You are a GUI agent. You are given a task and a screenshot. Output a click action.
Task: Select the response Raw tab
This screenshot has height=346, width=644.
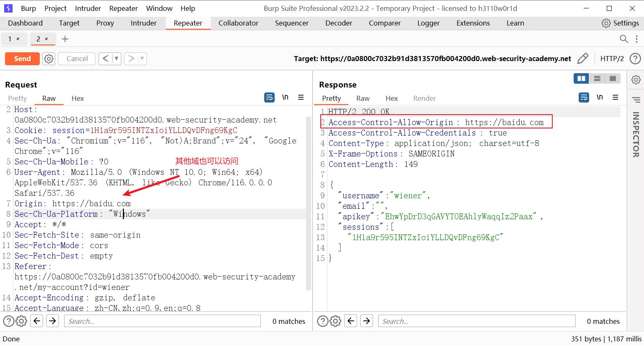[363, 98]
